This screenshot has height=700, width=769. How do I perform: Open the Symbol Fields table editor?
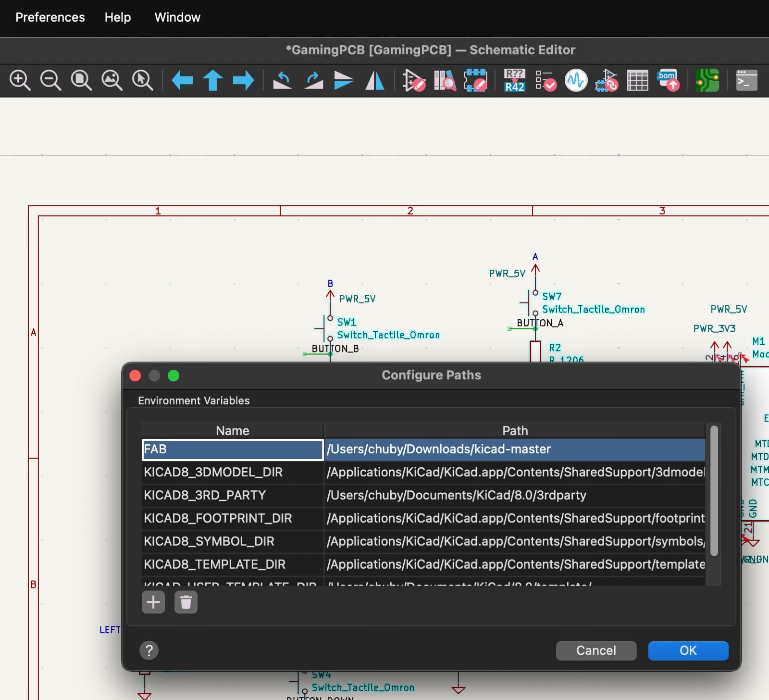click(x=638, y=80)
